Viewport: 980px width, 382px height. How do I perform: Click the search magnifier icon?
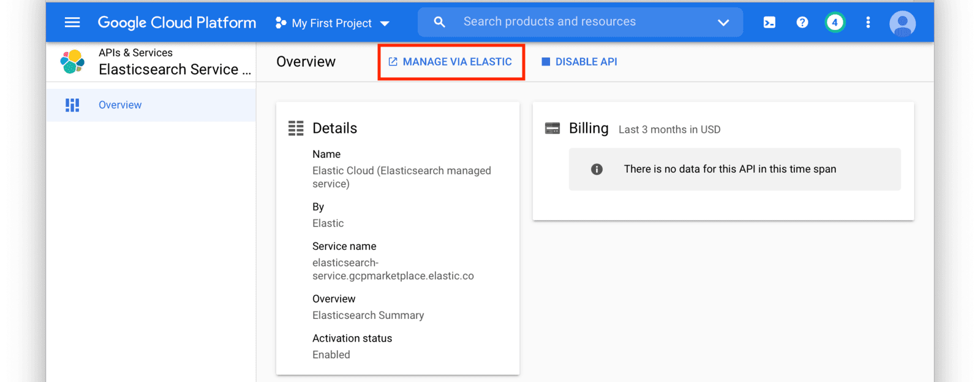coord(439,22)
